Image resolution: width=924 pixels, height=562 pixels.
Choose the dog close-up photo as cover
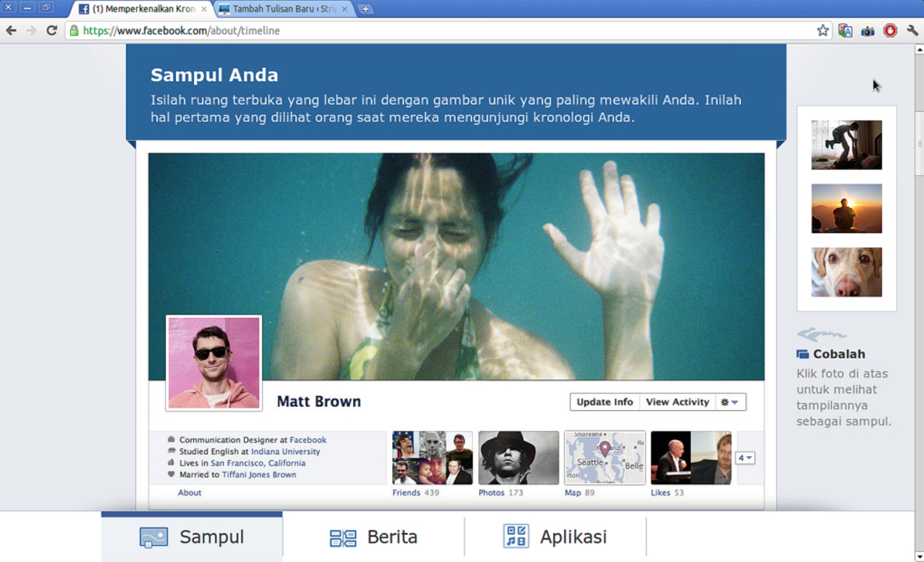click(x=847, y=272)
